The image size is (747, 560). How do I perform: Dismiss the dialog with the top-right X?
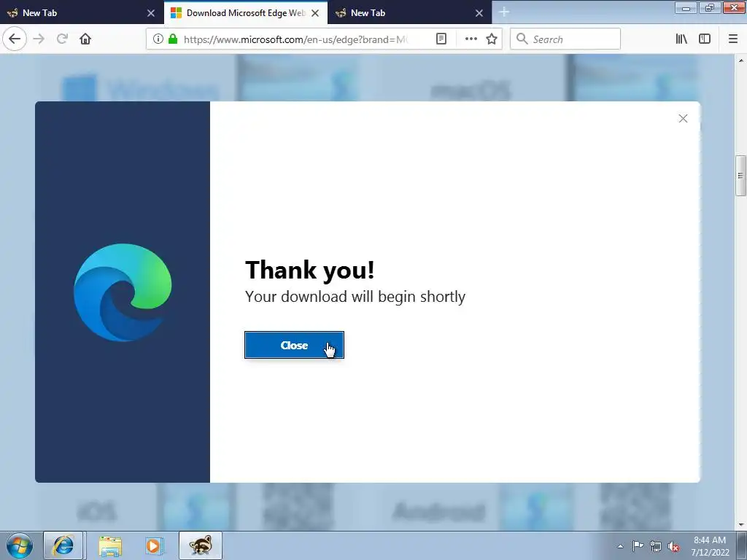[x=683, y=119]
